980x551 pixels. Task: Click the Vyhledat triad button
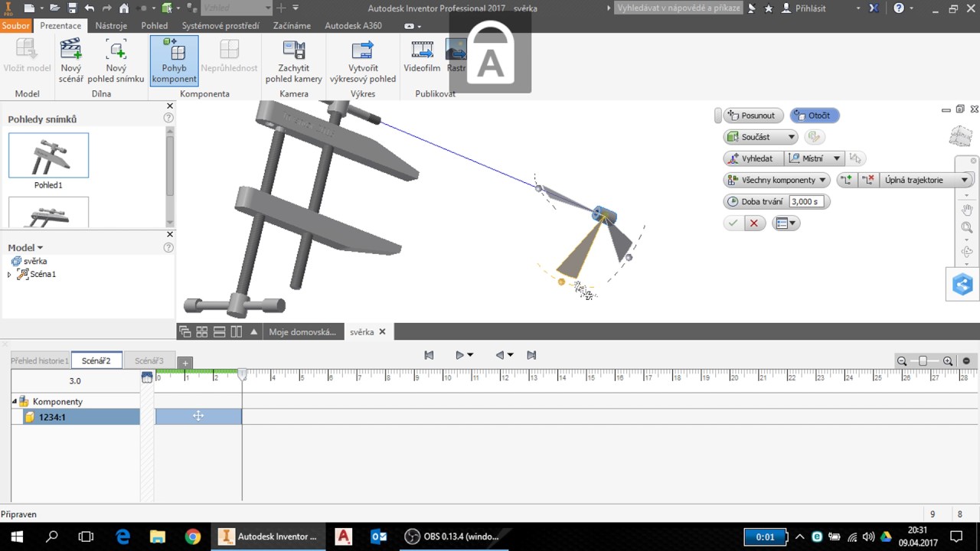[x=753, y=158]
